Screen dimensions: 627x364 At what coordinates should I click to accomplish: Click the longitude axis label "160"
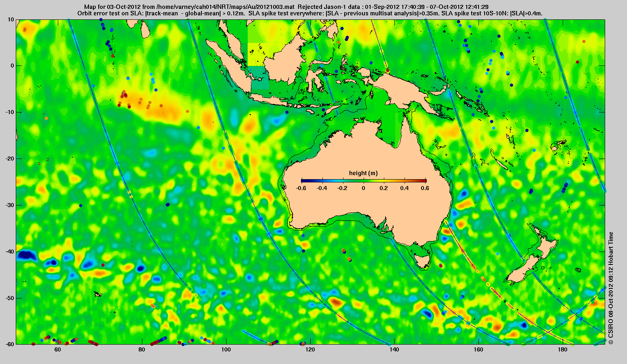[479, 349]
